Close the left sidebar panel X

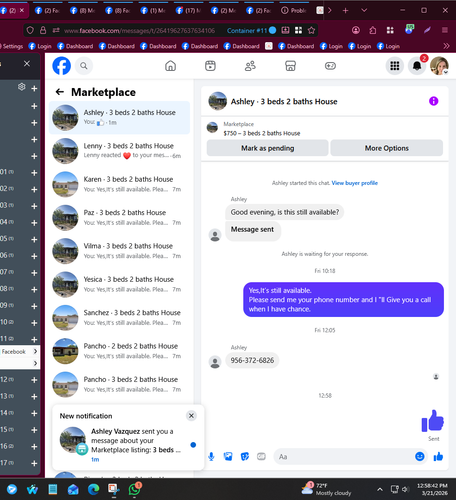27,64
